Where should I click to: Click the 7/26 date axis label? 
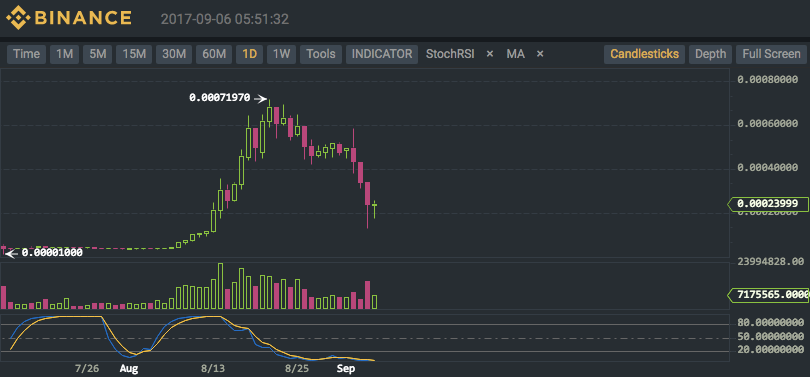coord(87,369)
